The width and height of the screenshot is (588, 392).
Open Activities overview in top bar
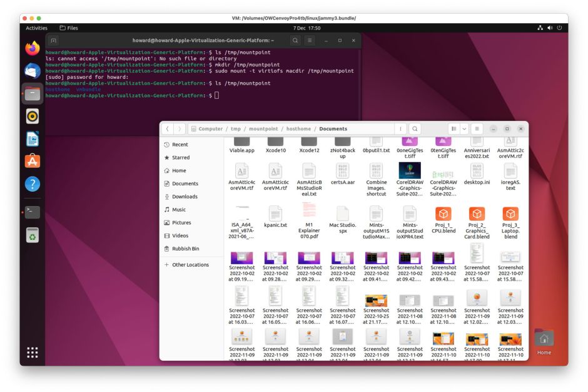pos(36,28)
